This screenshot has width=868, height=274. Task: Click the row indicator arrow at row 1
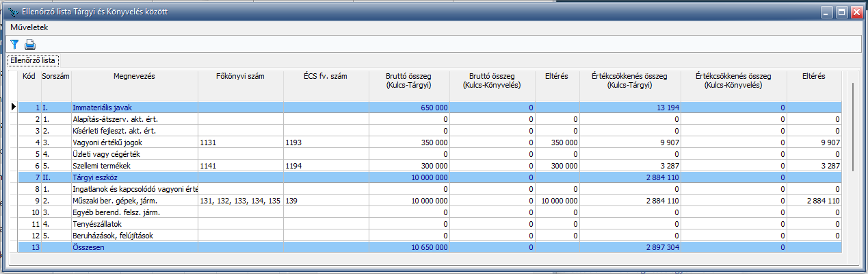pos(13,108)
